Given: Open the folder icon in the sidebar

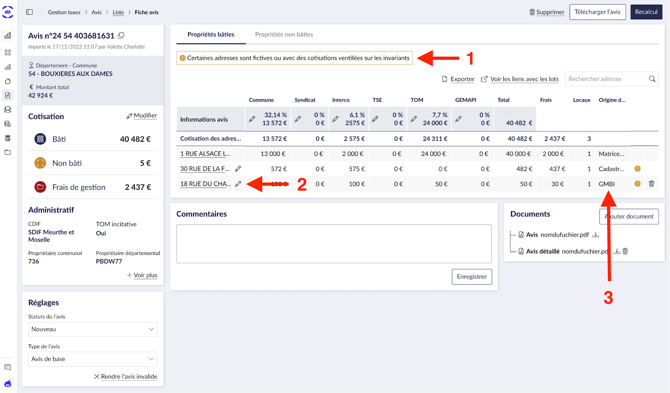Looking at the screenshot, I should click(8, 153).
